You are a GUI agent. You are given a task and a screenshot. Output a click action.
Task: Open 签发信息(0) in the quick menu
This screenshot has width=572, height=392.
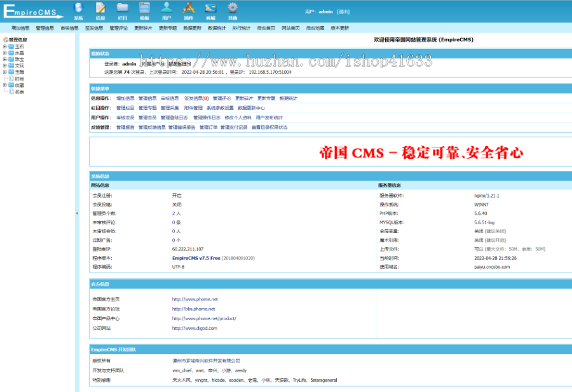point(196,98)
